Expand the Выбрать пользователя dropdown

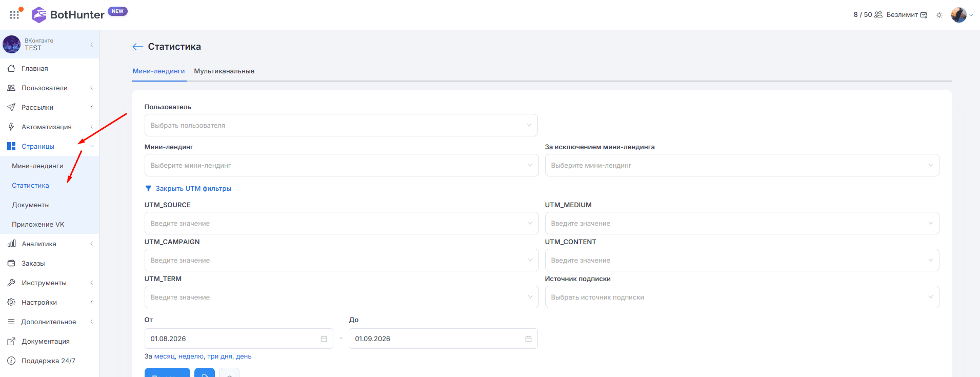pos(341,125)
